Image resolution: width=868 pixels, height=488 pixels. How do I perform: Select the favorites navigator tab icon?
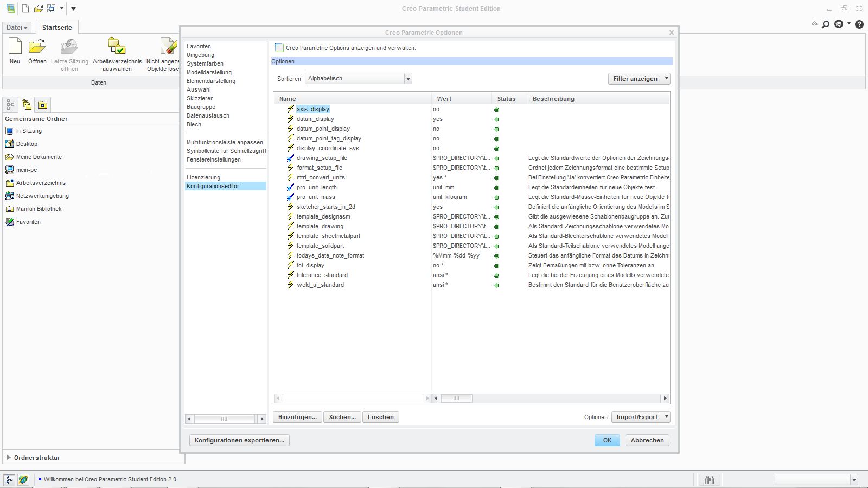coord(43,105)
